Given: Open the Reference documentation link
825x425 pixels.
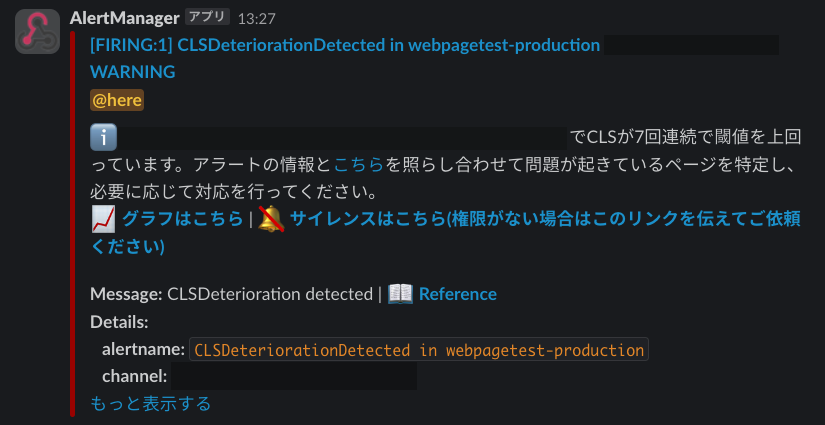Looking at the screenshot, I should [x=457, y=294].
